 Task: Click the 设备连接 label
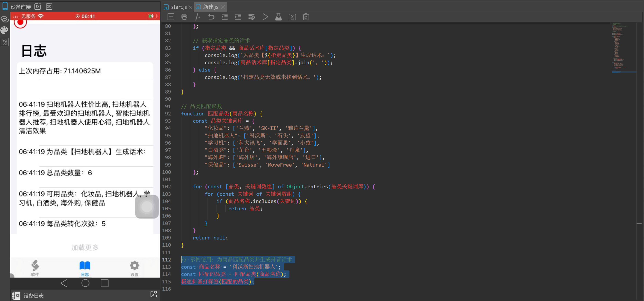tap(20, 7)
